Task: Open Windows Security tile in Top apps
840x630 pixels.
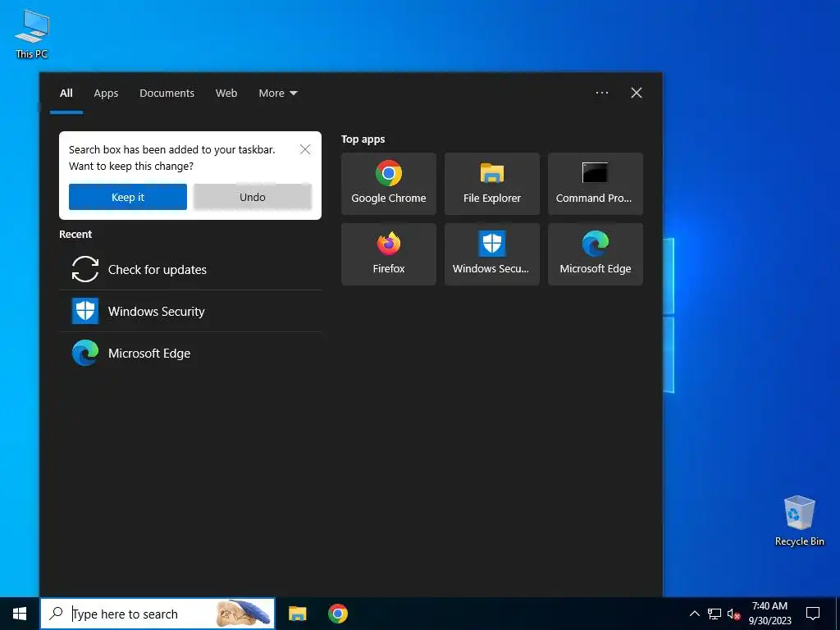Action: 492,254
